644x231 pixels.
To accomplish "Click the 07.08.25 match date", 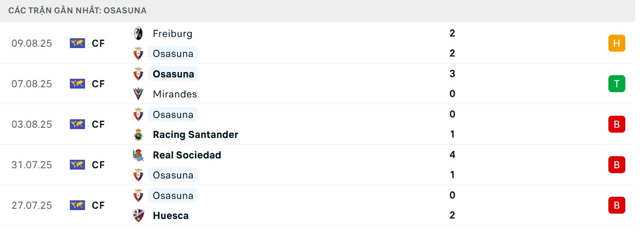I will click(32, 84).
